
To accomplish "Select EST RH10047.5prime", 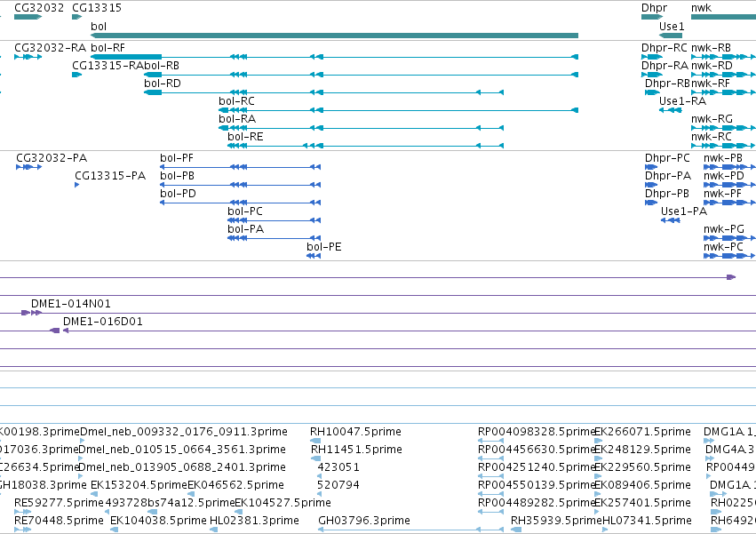I will tap(315, 441).
